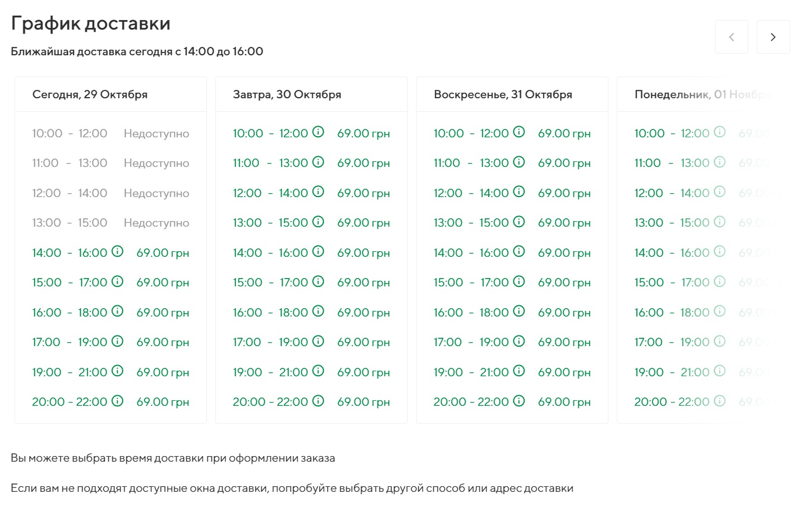This screenshot has height=508, width=812.
Task: Open info icon for Sunday's 19:00 - 21:00 slot
Action: (x=519, y=371)
